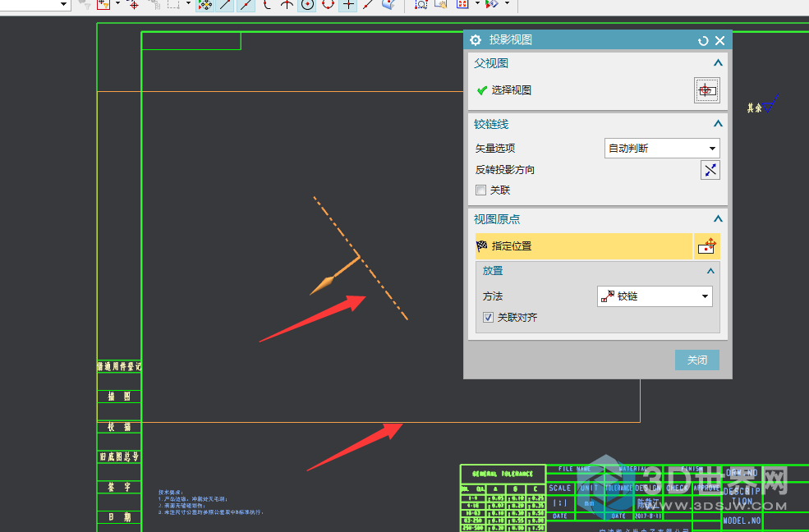
Task: Collapse the 视图原点 section
Action: click(x=718, y=218)
